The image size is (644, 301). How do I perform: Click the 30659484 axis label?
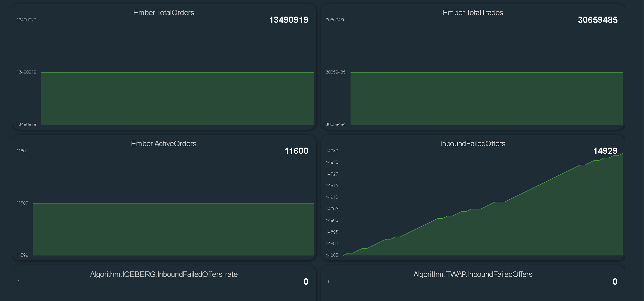click(x=335, y=125)
